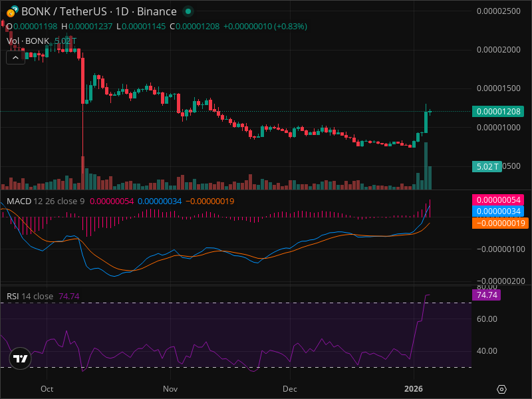Viewport: 532px width, 399px height.
Task: Click the BONK coin logo icon
Action: (x=12, y=11)
